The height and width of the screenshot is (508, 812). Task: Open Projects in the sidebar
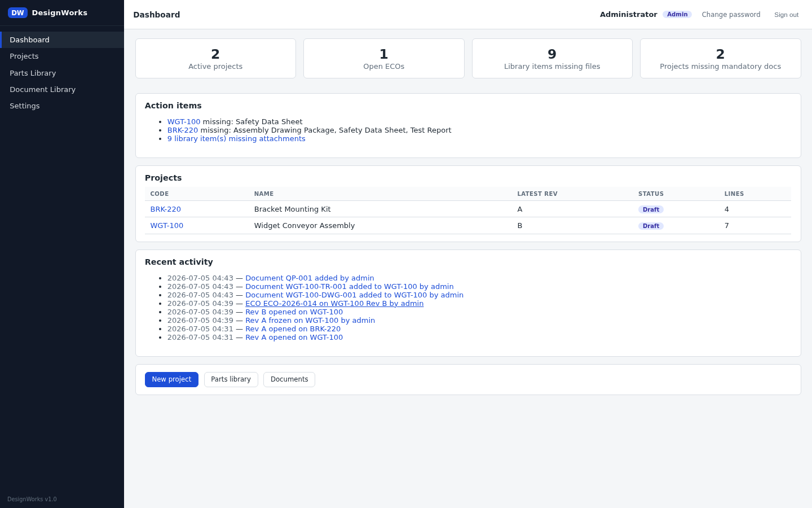[x=62, y=56]
